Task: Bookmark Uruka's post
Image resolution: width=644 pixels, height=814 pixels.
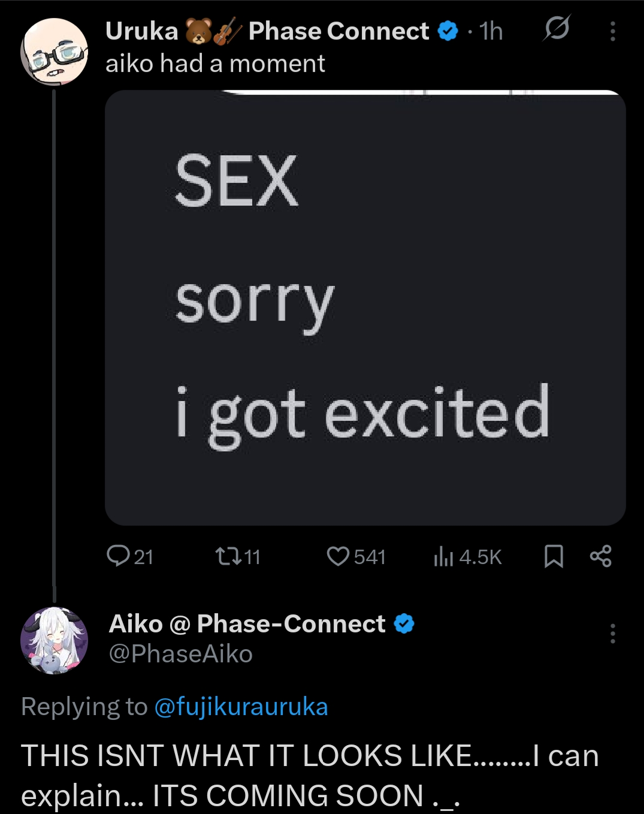Action: pos(554,557)
